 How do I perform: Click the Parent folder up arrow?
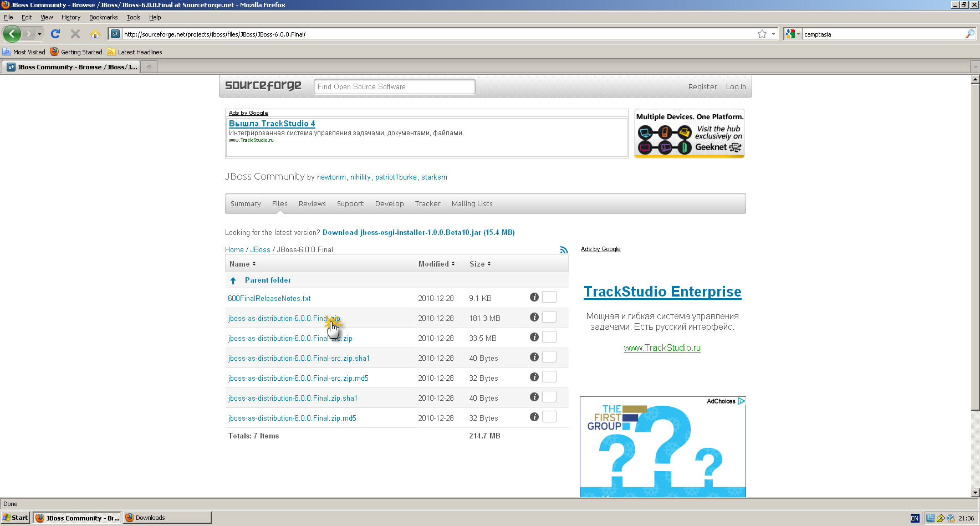[233, 280]
